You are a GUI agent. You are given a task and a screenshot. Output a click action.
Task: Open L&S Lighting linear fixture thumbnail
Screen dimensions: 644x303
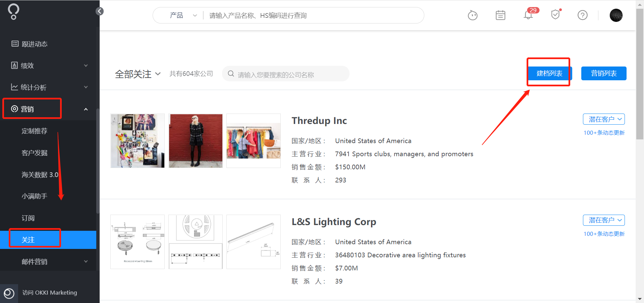click(x=254, y=242)
